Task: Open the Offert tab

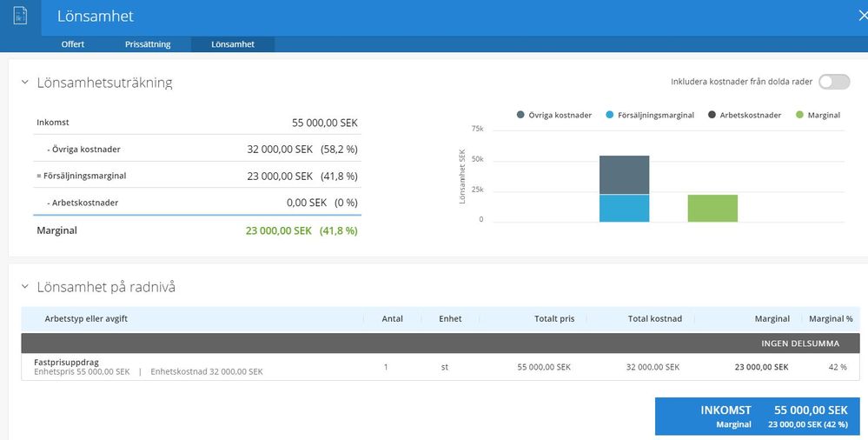Action: click(x=72, y=44)
